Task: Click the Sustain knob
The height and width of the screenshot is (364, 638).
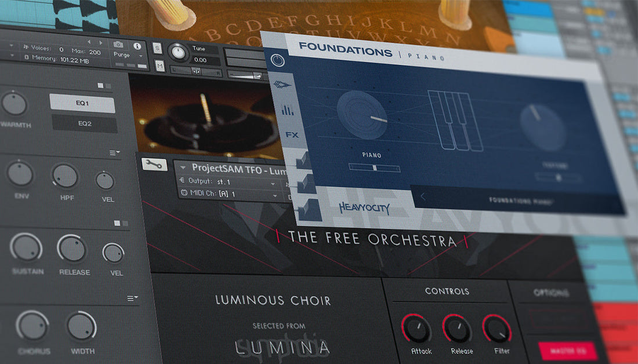Action: pyautogui.click(x=26, y=247)
